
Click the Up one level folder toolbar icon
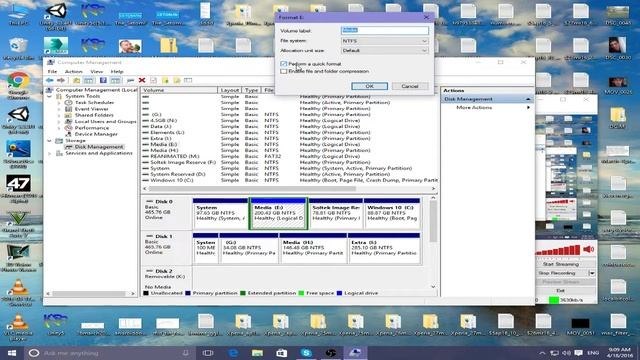click(76, 80)
